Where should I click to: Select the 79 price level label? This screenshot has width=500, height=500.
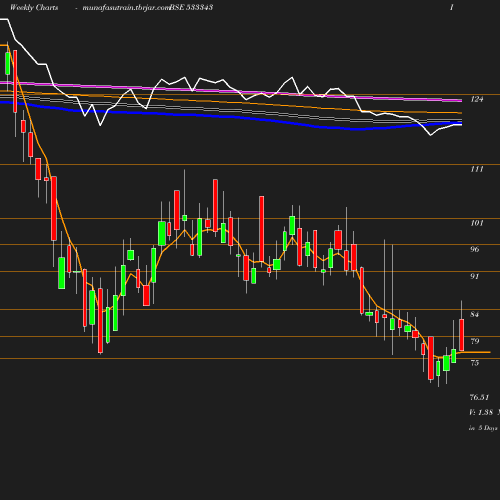(475, 341)
